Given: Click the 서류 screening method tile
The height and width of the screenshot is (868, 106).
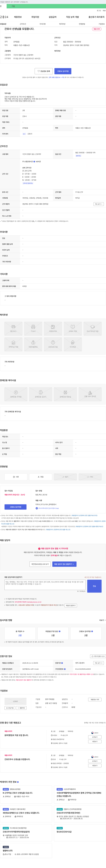Looking at the screenshot, I should click(16, 477).
